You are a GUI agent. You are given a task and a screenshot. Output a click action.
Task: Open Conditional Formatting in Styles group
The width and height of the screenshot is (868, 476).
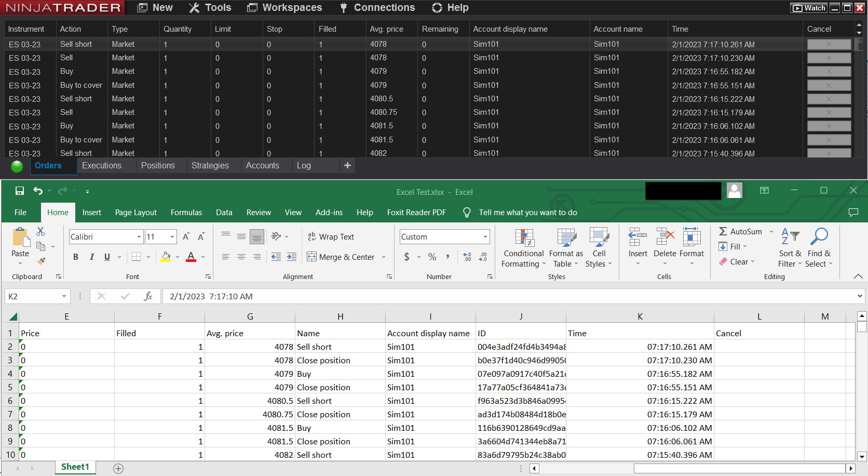524,248
